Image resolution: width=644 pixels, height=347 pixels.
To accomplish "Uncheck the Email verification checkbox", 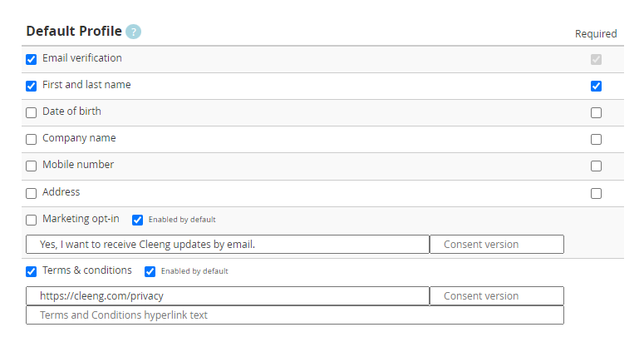I will pos(32,59).
